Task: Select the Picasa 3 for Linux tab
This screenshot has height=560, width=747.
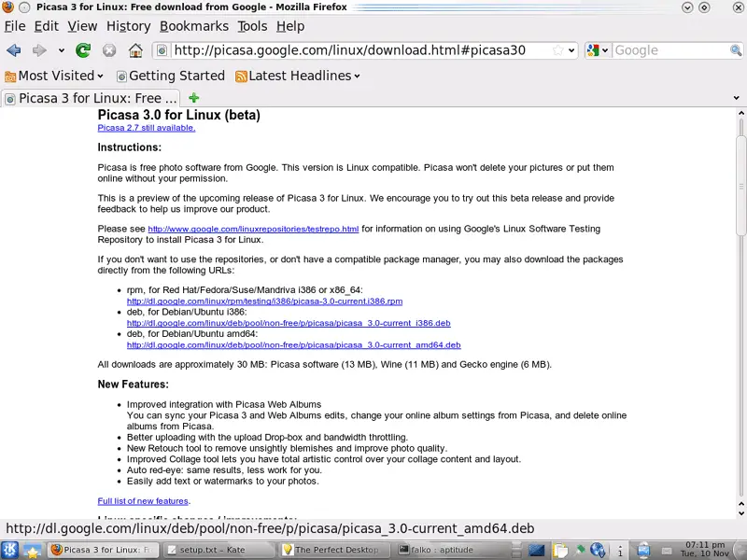Action: [91, 98]
